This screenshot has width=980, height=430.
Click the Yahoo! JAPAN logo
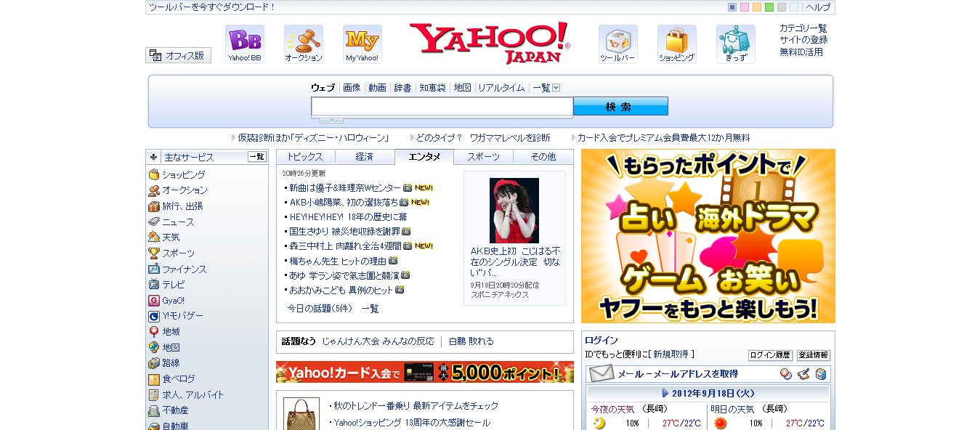(x=490, y=43)
